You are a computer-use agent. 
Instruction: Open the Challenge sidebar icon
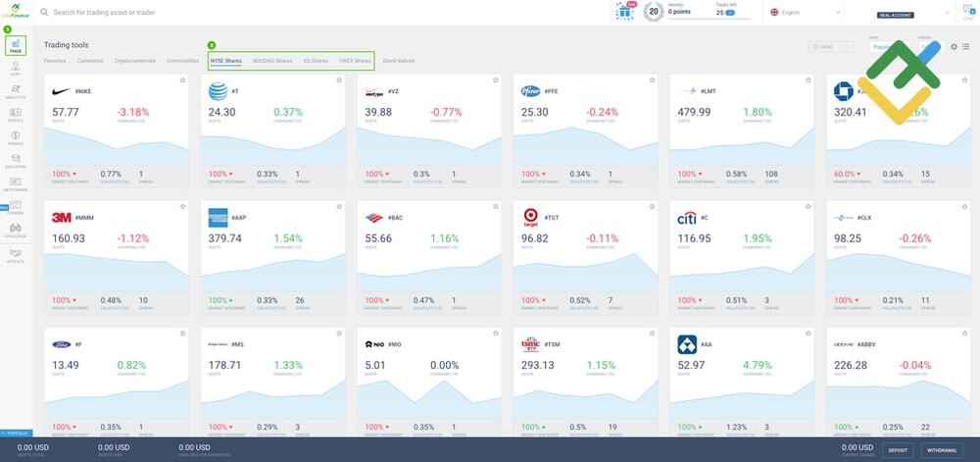pos(16,231)
